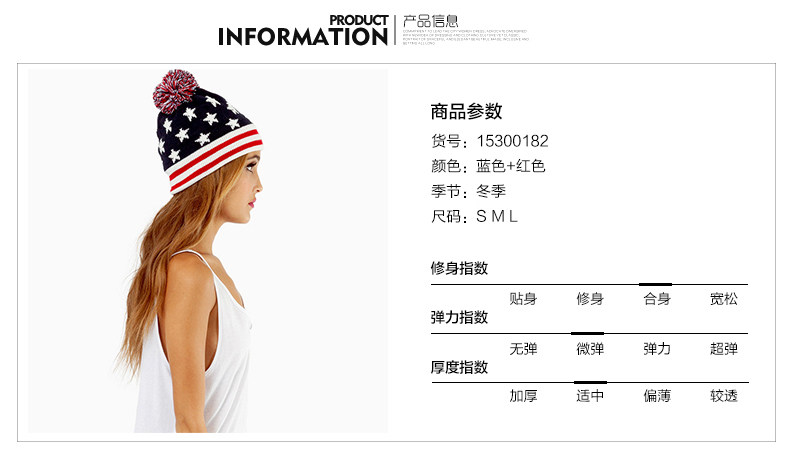Click the thickness scale marker above 适中
790x454 pixels.
point(590,382)
